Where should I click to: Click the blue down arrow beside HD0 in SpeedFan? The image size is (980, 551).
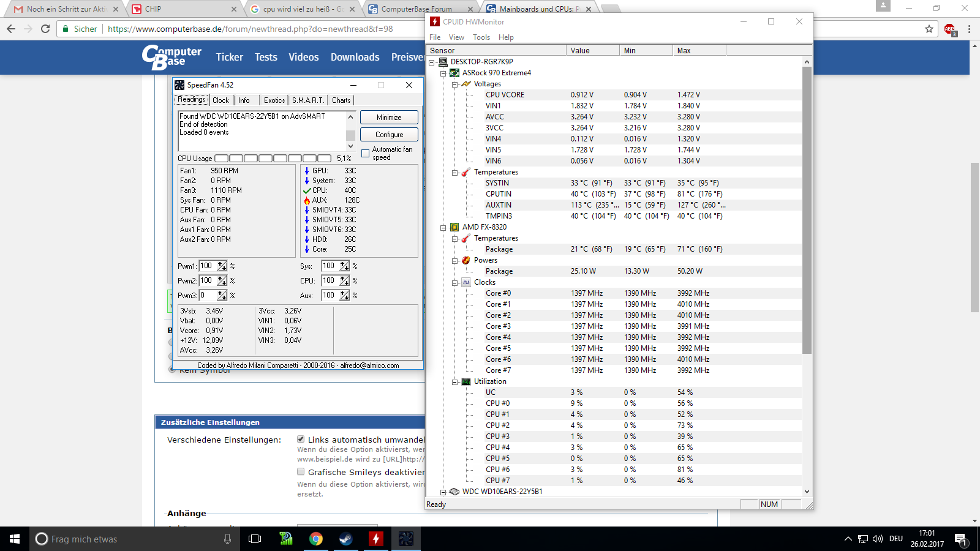[307, 239]
